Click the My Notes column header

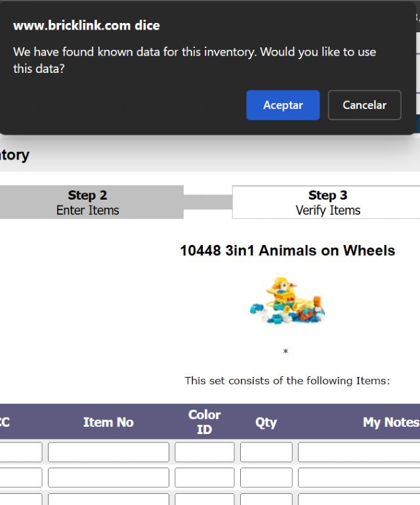point(390,422)
